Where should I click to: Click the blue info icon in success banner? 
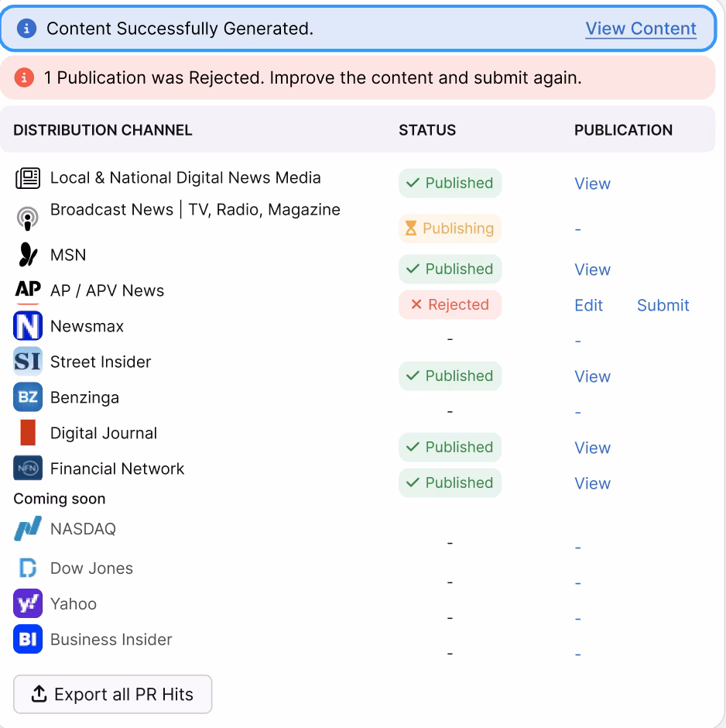pyautogui.click(x=27, y=29)
